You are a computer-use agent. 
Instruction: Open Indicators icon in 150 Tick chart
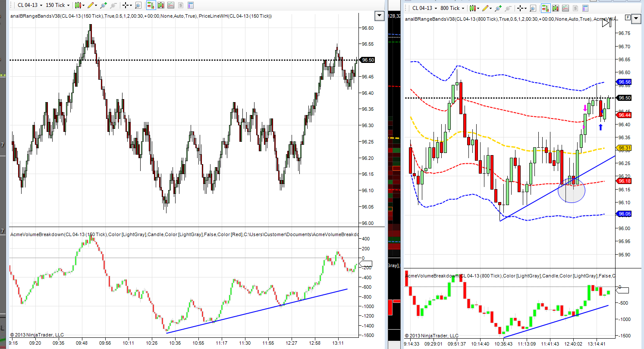click(x=171, y=5)
